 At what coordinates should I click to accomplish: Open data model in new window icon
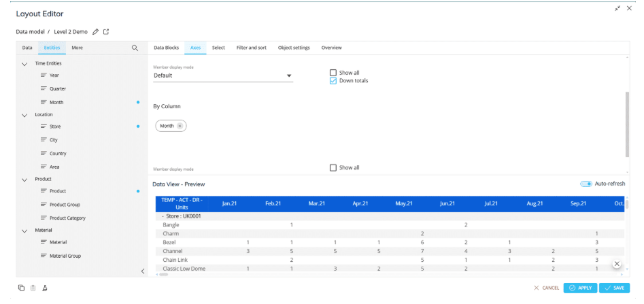point(106,32)
